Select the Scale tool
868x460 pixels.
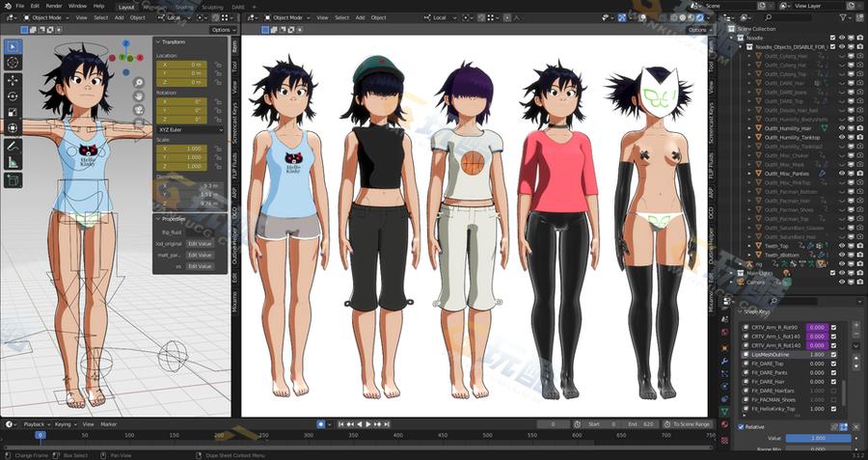(x=14, y=113)
